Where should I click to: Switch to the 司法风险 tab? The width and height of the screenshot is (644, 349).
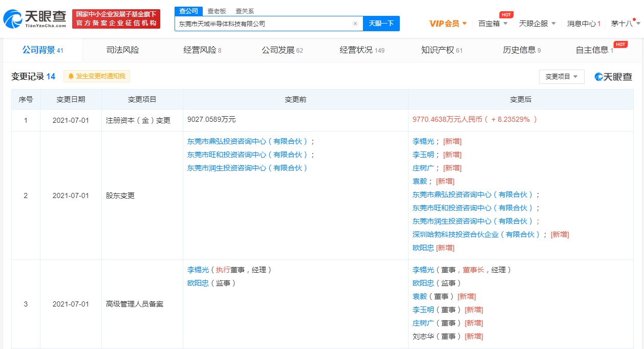[x=122, y=50]
